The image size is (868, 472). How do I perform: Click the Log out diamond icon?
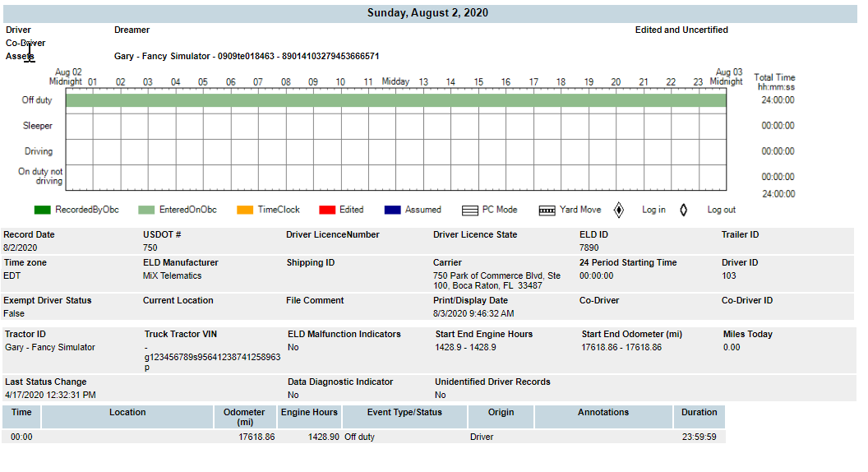[684, 210]
